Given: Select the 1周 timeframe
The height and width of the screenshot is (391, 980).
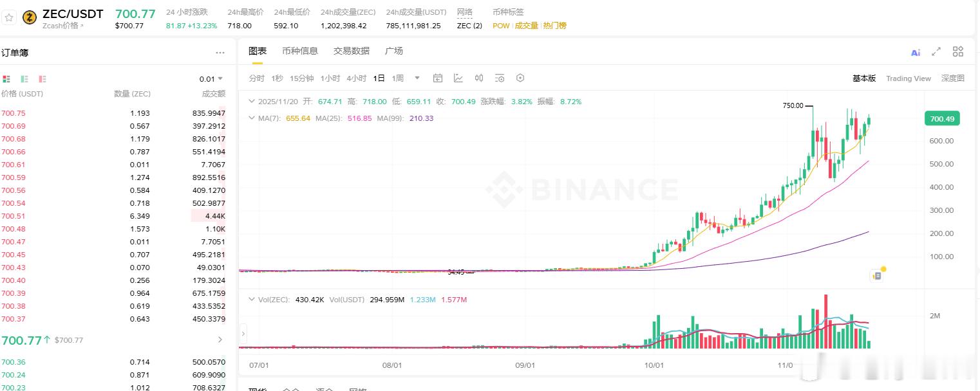Looking at the screenshot, I should (399, 77).
